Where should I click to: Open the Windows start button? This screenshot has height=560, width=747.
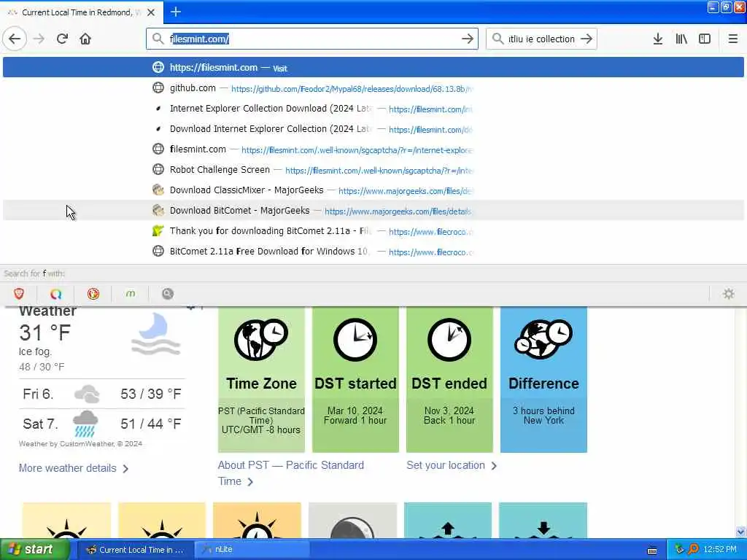(34, 549)
